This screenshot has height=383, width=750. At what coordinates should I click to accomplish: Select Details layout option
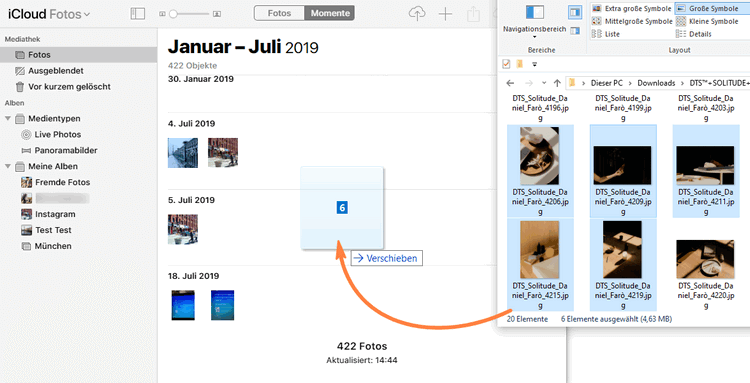(694, 34)
